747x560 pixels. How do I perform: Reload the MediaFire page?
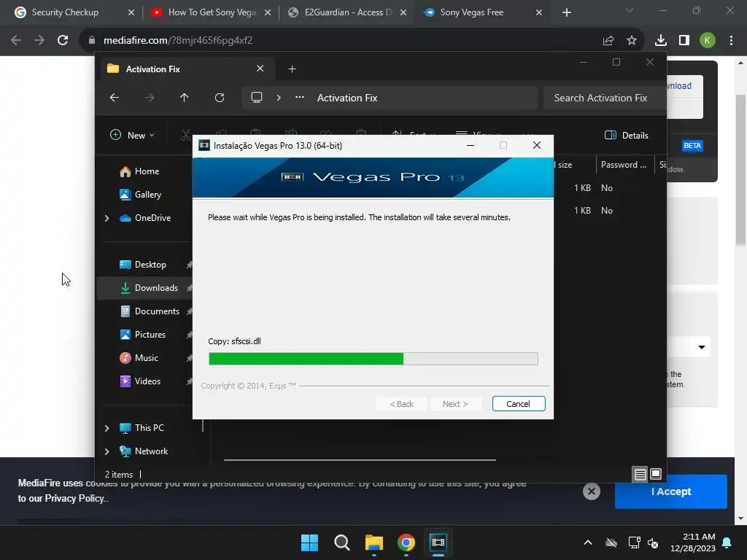pos(63,40)
